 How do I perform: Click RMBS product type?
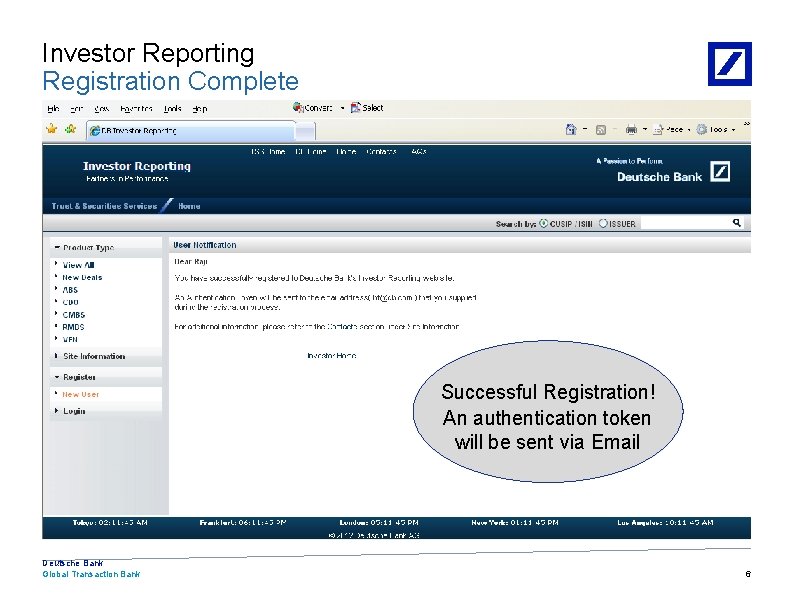coord(73,327)
